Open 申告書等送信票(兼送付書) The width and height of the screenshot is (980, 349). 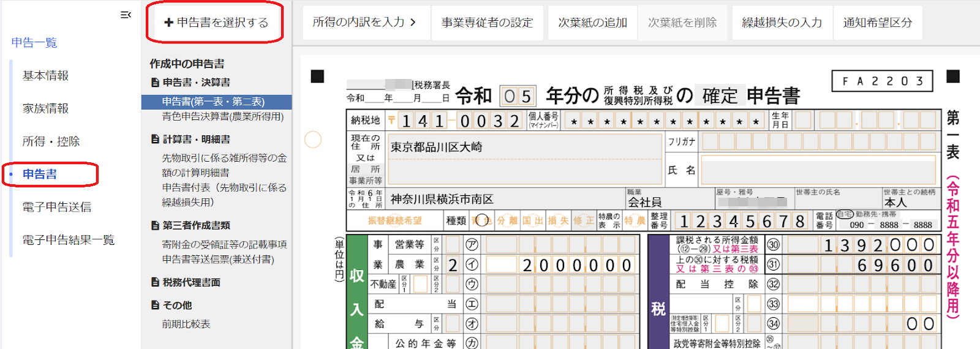point(218,259)
